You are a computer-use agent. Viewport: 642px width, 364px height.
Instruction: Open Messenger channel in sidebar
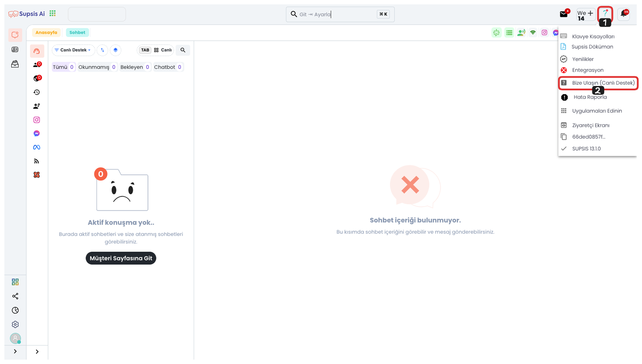click(x=37, y=133)
